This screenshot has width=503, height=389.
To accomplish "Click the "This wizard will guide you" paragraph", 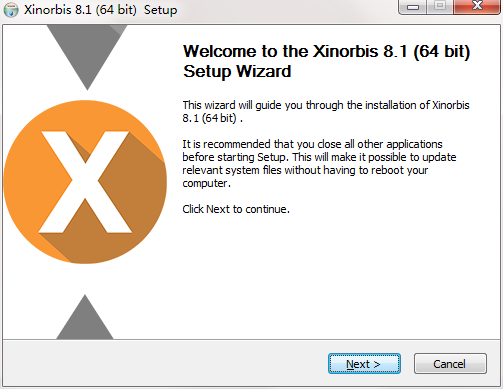I will point(326,111).
